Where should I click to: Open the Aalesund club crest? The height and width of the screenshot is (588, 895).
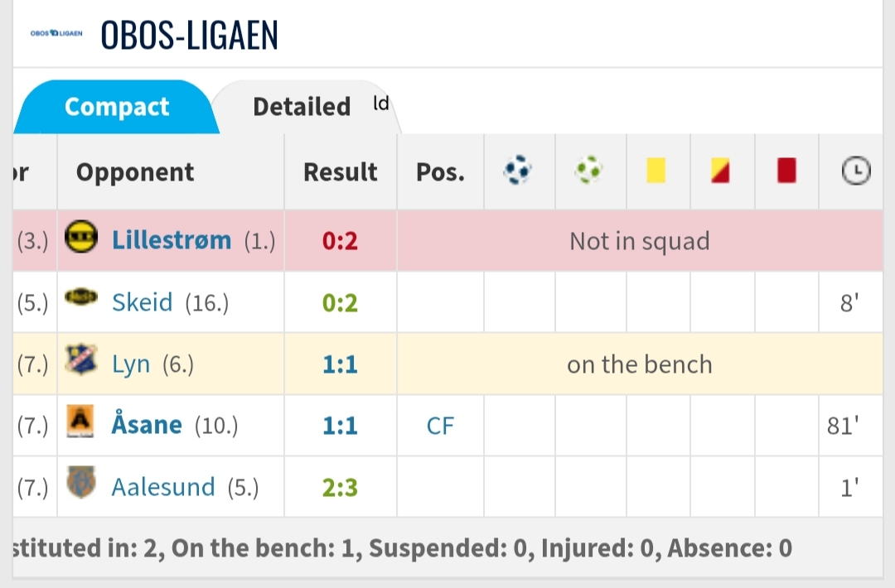pos(81,482)
